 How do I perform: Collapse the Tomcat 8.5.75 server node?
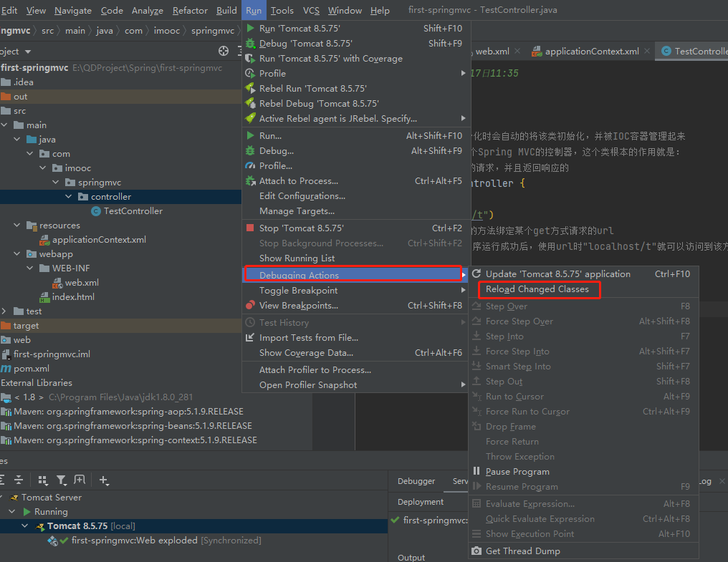point(25,525)
